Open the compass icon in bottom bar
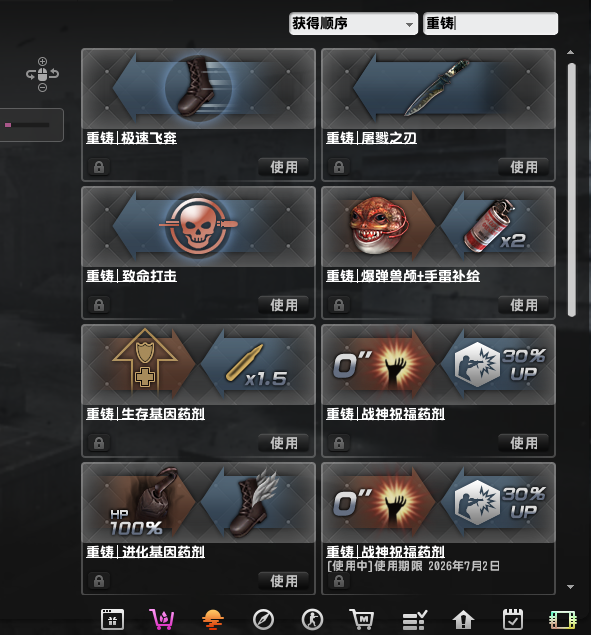This screenshot has height=635, width=591. click(263, 620)
